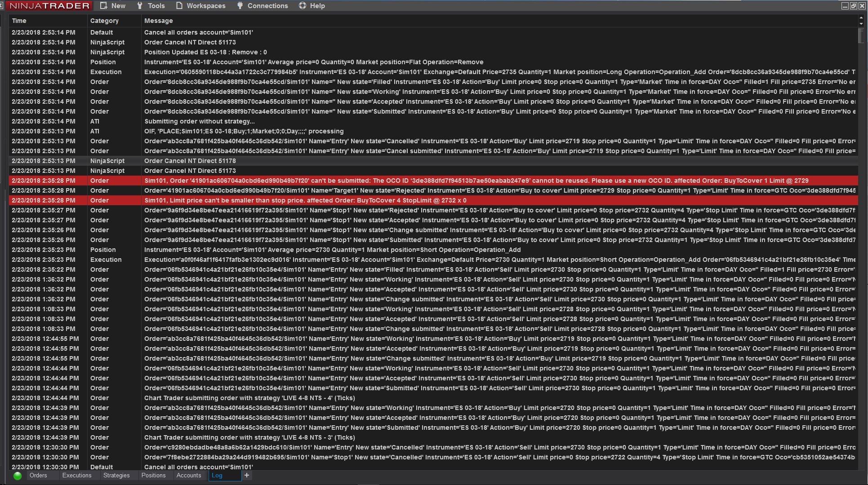Go to the Positions tab

click(x=153, y=476)
